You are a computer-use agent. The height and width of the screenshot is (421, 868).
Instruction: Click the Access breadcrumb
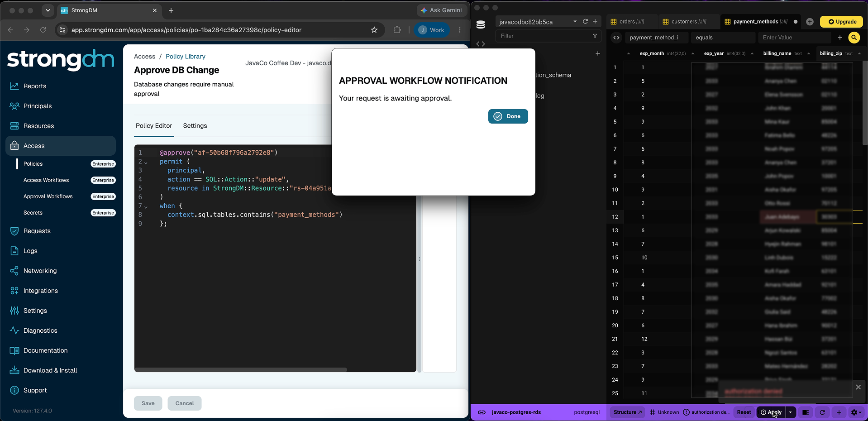(144, 57)
